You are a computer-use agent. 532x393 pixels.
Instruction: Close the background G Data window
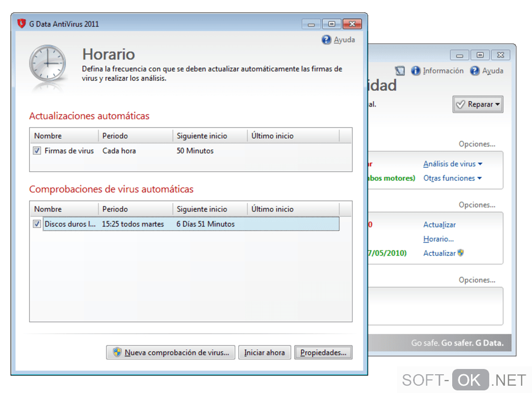click(x=501, y=55)
